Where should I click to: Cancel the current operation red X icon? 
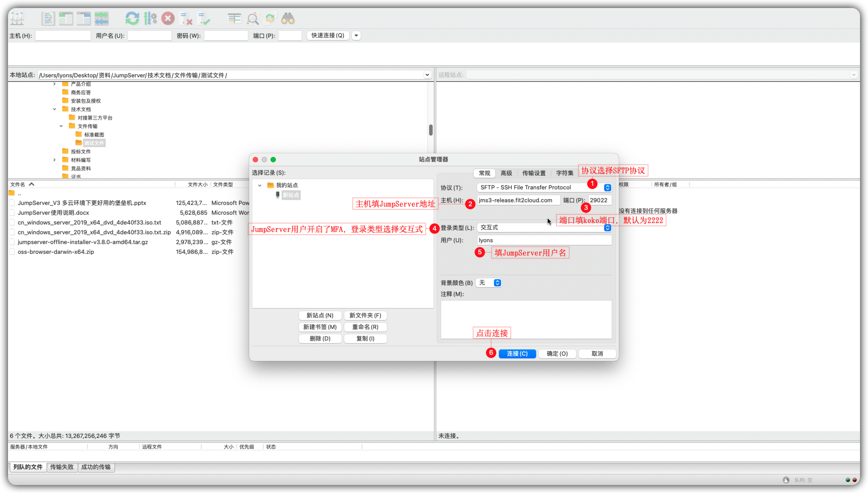tap(168, 19)
